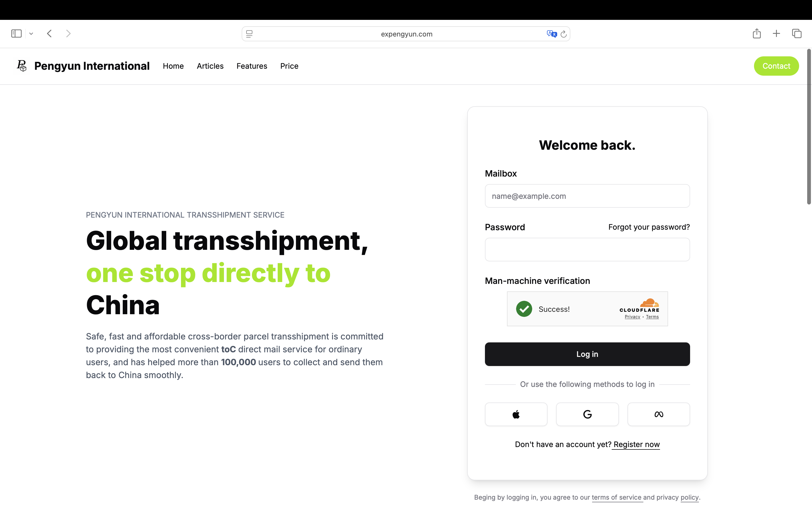The width and height of the screenshot is (812, 527).
Task: Toggle the Safari sidebar icon
Action: click(16, 33)
